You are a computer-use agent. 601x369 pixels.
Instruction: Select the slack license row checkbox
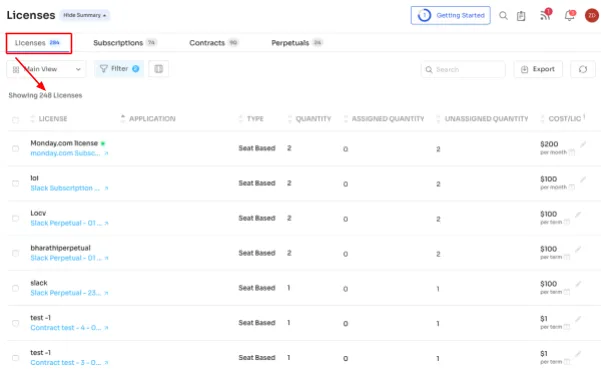15,288
